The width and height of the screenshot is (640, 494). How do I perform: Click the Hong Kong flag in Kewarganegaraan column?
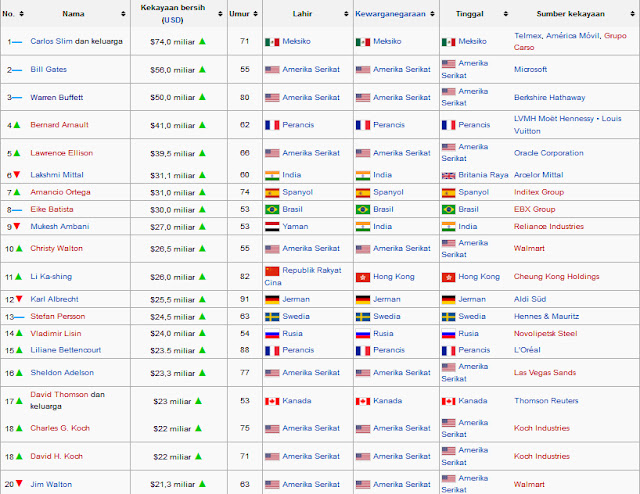coord(363,277)
